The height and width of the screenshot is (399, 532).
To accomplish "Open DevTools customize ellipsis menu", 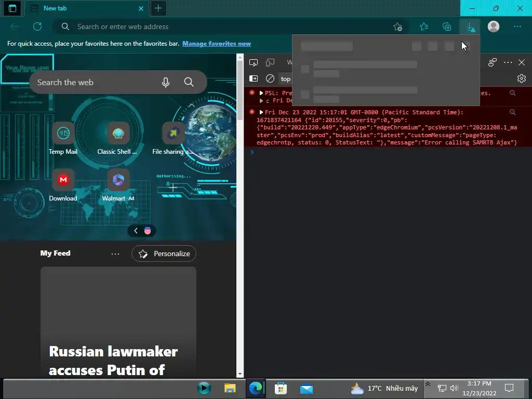I will coord(508,62).
